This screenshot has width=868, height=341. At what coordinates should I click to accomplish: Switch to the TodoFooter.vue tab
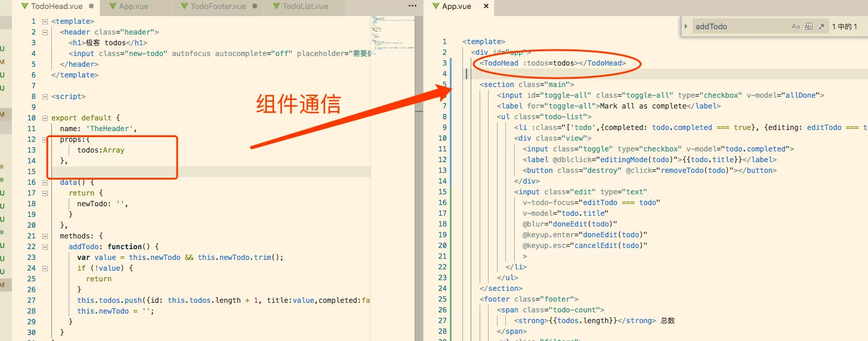coord(218,7)
